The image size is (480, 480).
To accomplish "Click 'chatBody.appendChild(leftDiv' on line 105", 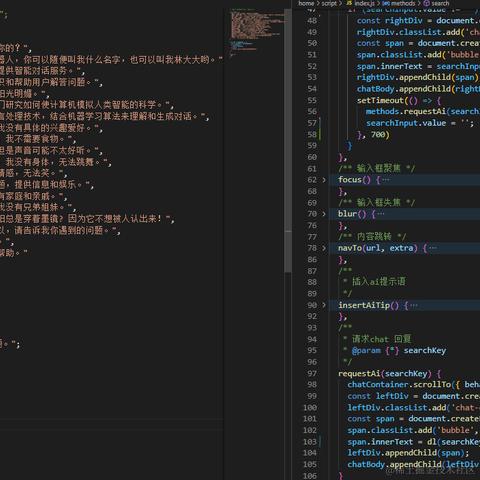I will pyautogui.click(x=413, y=464).
